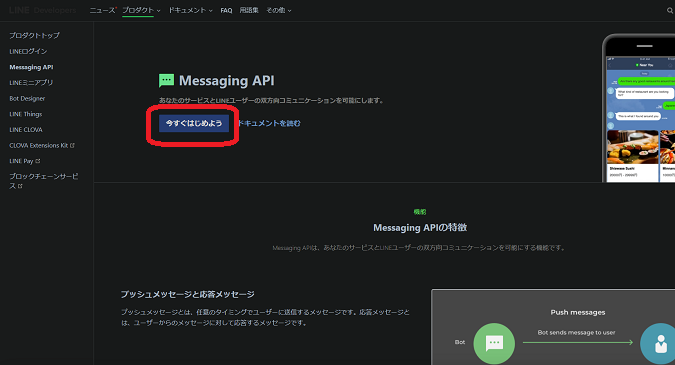
Task: Expand the ドキュメント dropdown menu
Action: [190, 10]
